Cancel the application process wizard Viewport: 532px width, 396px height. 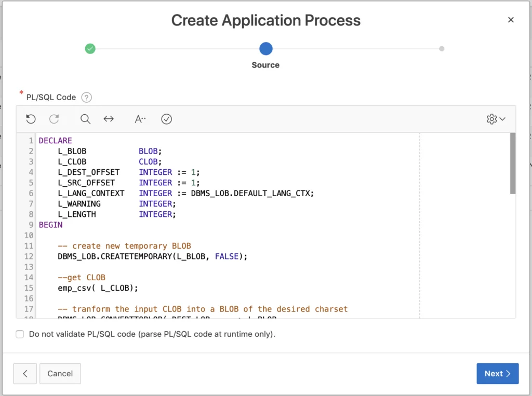click(60, 374)
